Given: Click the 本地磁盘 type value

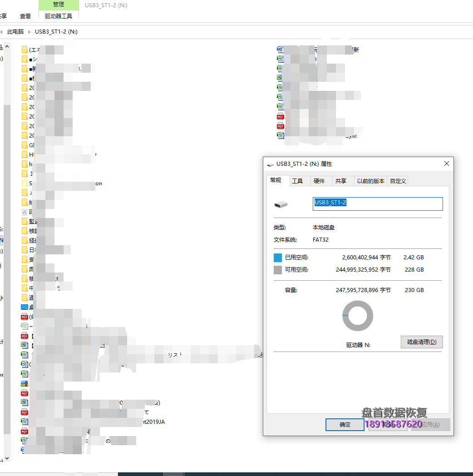Looking at the screenshot, I should [x=323, y=228].
